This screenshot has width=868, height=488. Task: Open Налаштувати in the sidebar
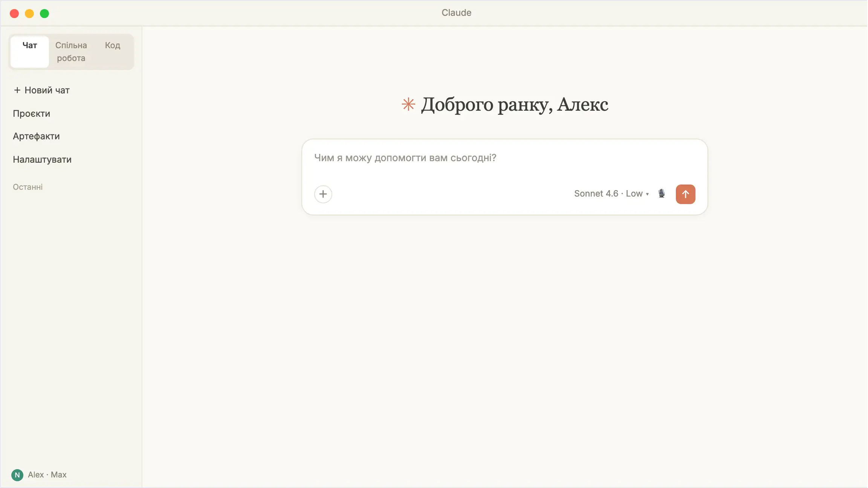click(42, 159)
